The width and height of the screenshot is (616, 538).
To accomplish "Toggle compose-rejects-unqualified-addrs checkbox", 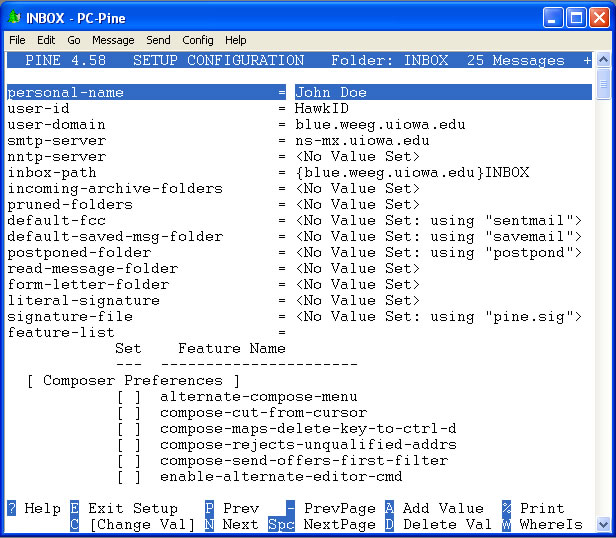I will [129, 445].
